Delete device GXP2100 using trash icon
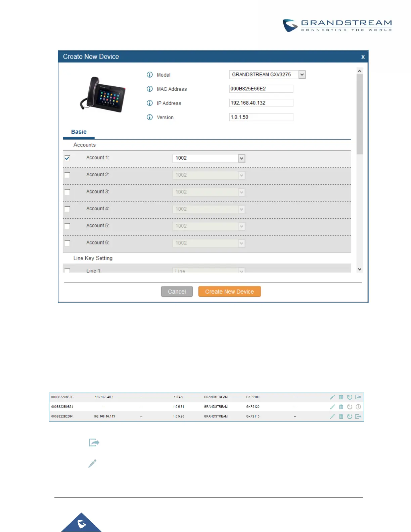Image resolution: width=411 pixels, height=532 pixels. pos(341,397)
